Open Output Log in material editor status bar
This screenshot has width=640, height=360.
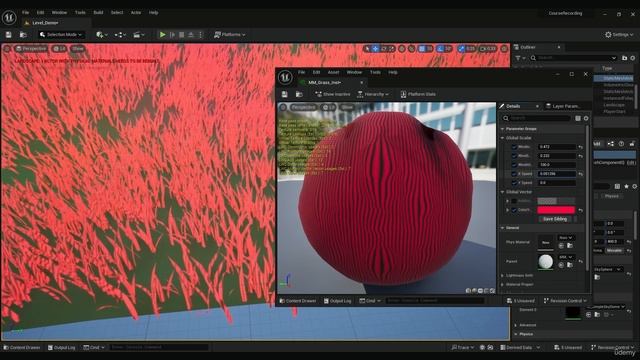click(338, 301)
